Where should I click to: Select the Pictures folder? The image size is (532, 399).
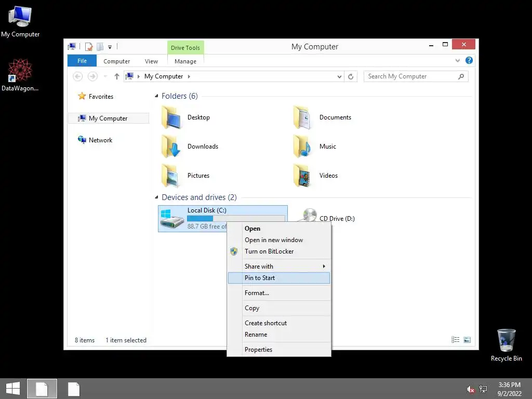pyautogui.click(x=185, y=176)
